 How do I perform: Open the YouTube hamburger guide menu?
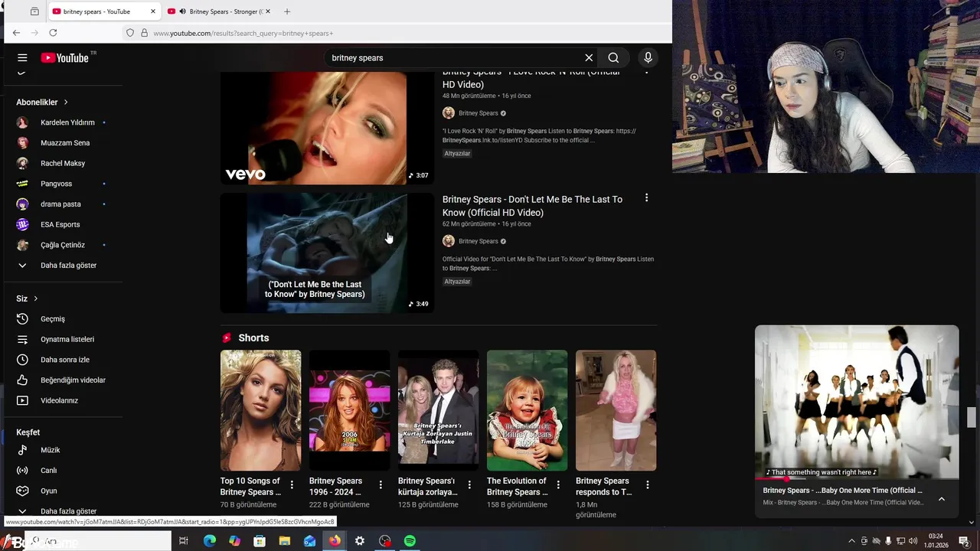tap(22, 57)
